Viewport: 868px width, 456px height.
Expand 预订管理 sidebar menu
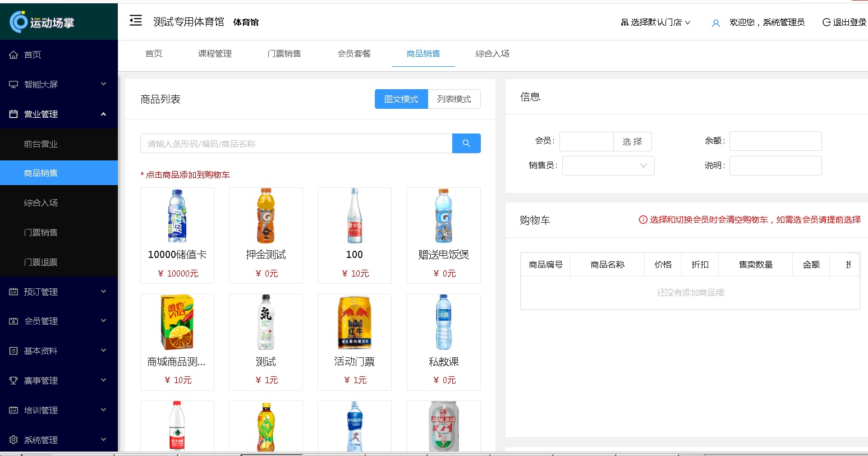[x=59, y=292]
